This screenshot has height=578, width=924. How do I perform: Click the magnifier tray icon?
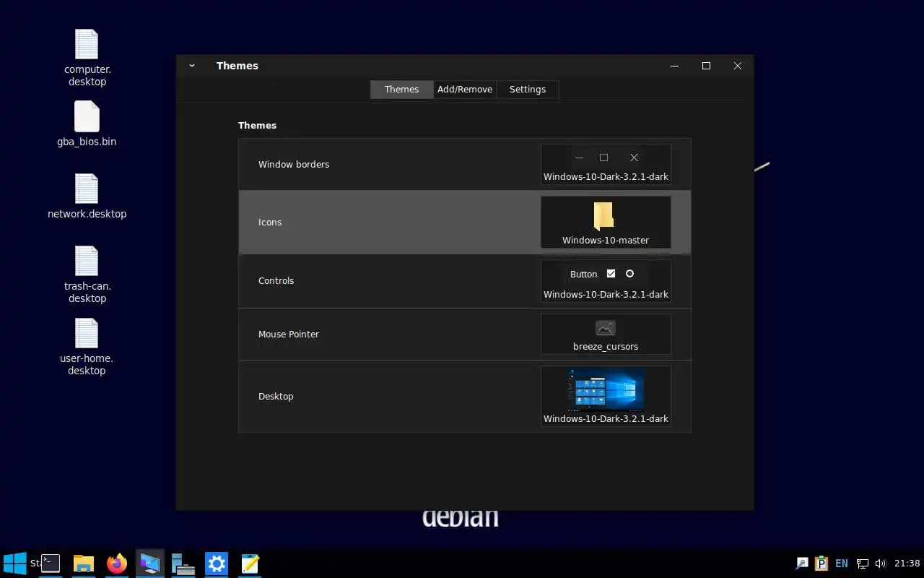[802, 564]
